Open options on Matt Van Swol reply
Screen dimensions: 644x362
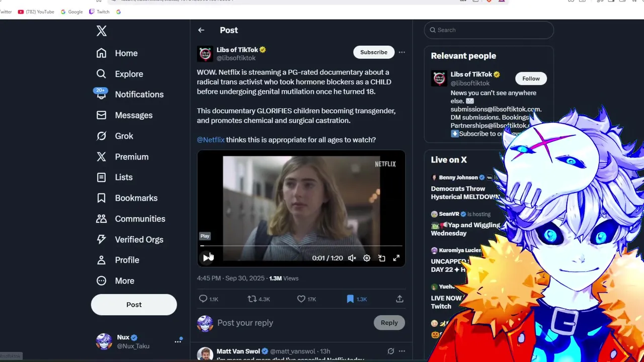(x=401, y=351)
